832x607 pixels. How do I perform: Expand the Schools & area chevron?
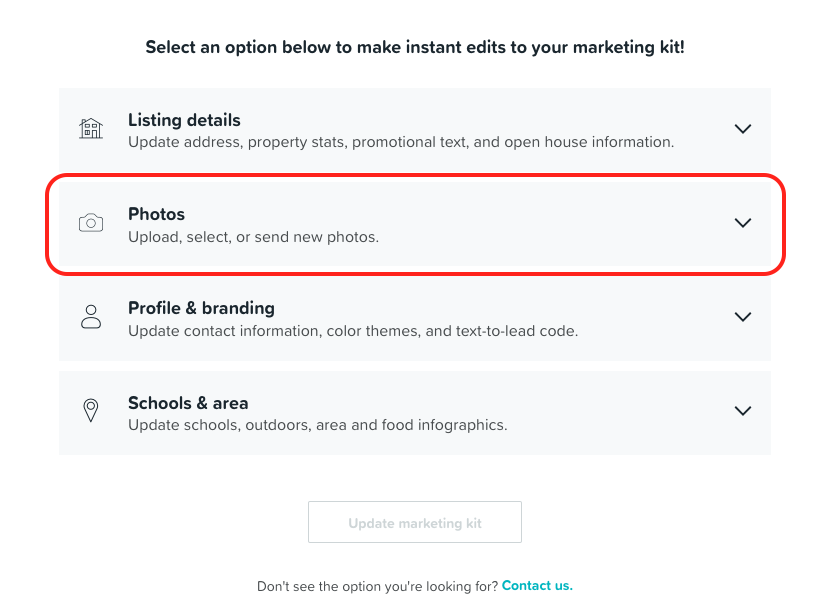click(743, 411)
